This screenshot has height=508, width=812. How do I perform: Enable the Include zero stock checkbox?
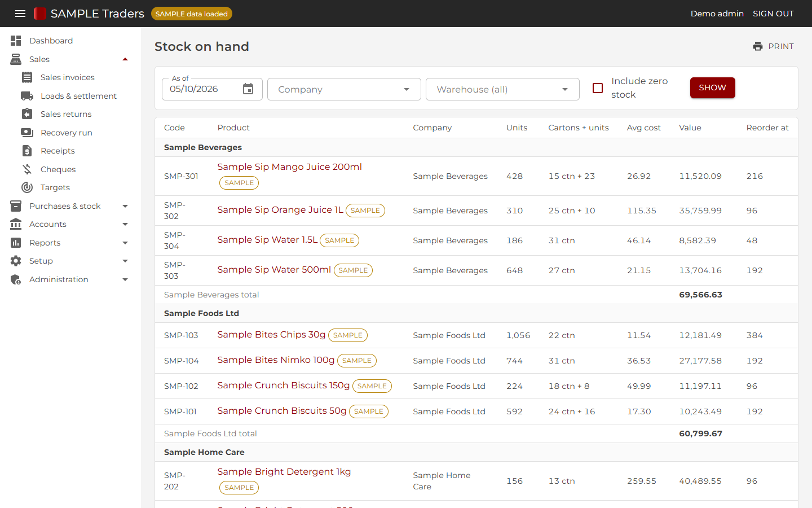coord(598,88)
